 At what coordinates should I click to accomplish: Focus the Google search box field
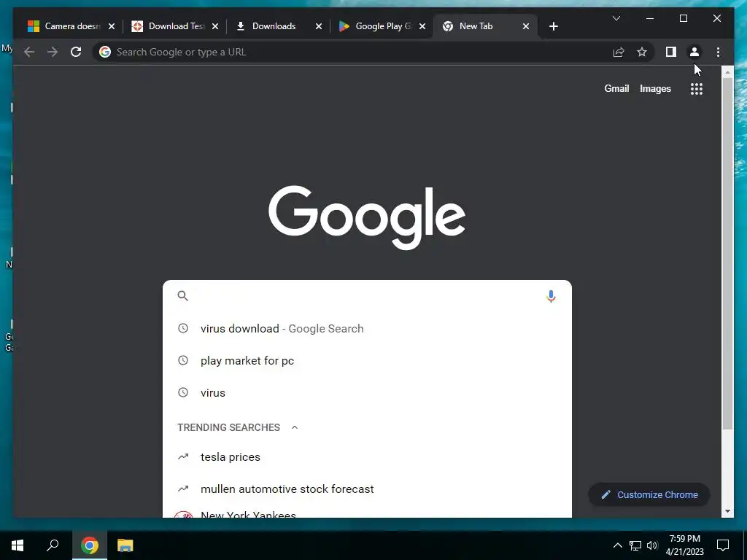pyautogui.click(x=367, y=296)
